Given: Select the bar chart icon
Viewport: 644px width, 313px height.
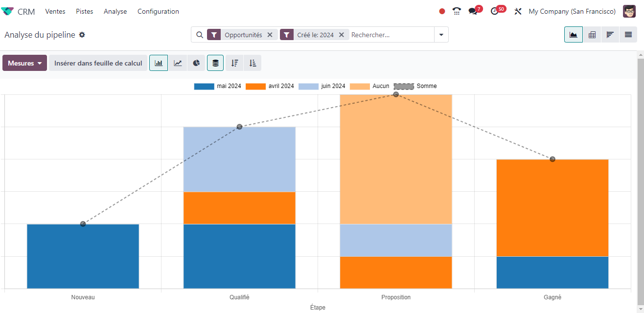Looking at the screenshot, I should pyautogui.click(x=159, y=63).
